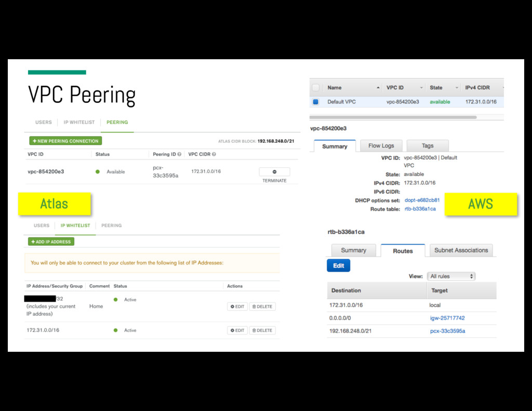This screenshot has width=532, height=411.
Task: Click the 172.31.0.0/16 local route destination
Action: pyautogui.click(x=345, y=305)
